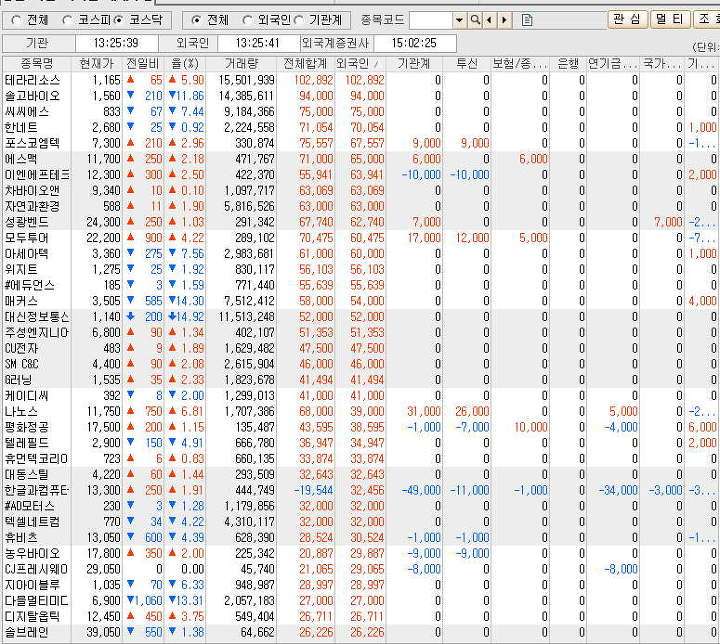This screenshot has height=644, width=720.
Task: Select the 대동스틸 stock row name
Action: click(27, 475)
